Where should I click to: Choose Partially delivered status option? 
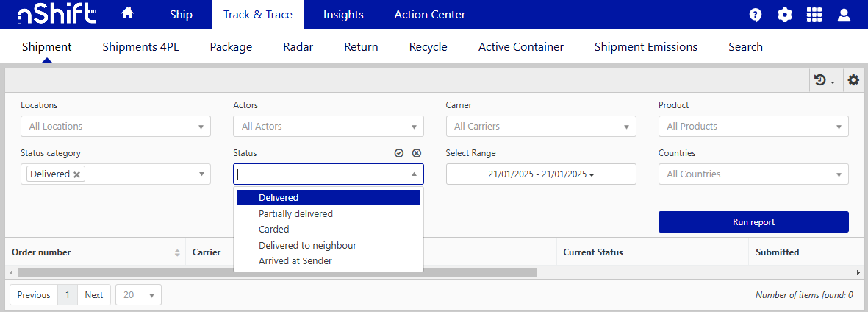pyautogui.click(x=295, y=213)
